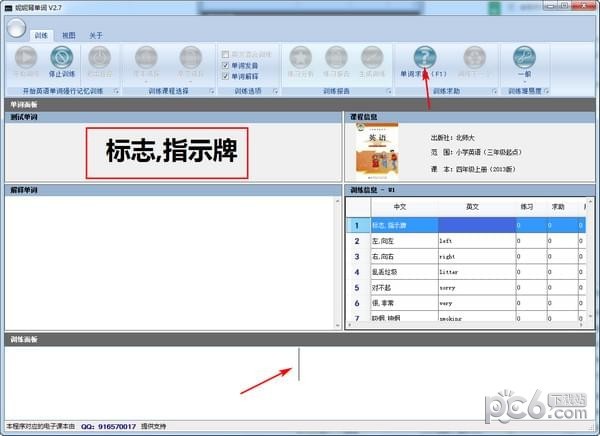
Task: Click the 英语 textbook cover thumbnail
Action: pos(377,152)
